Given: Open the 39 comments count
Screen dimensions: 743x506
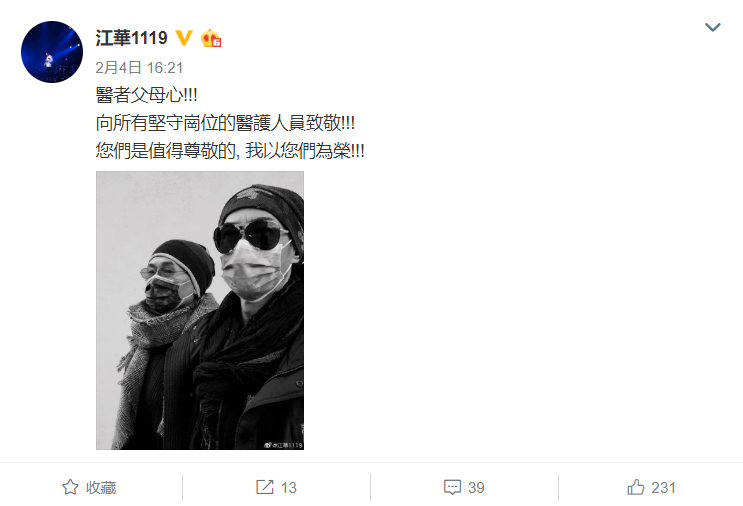Looking at the screenshot, I should click(x=476, y=488).
